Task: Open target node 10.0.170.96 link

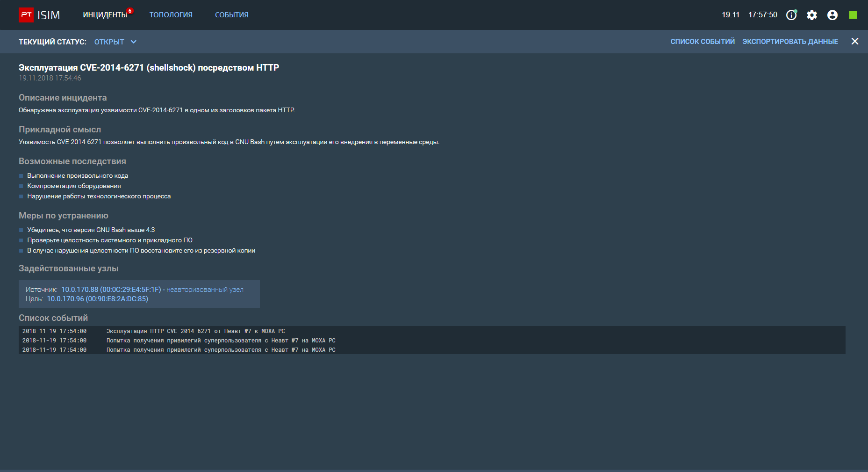Action: (97, 299)
